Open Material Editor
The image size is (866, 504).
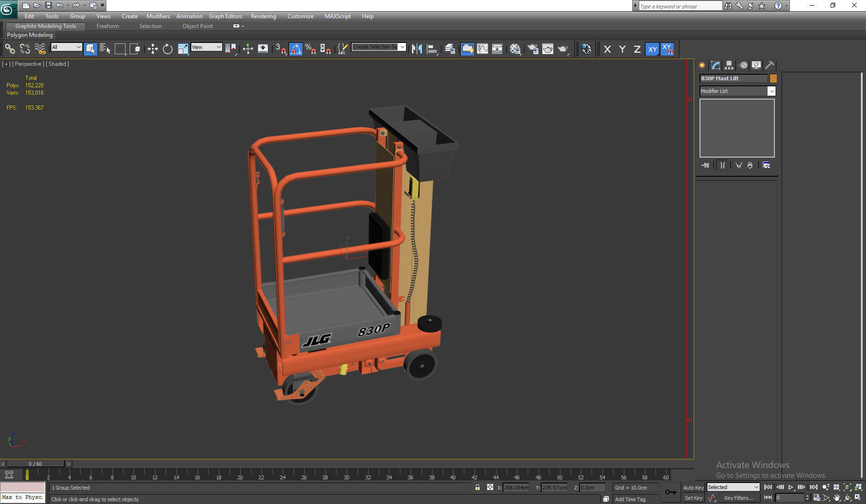point(515,49)
